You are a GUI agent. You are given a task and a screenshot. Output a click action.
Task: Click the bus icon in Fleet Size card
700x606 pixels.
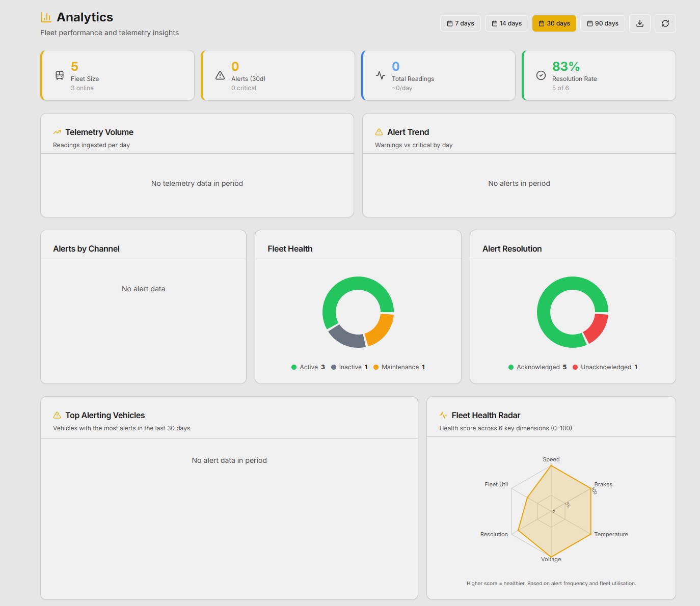click(x=60, y=75)
